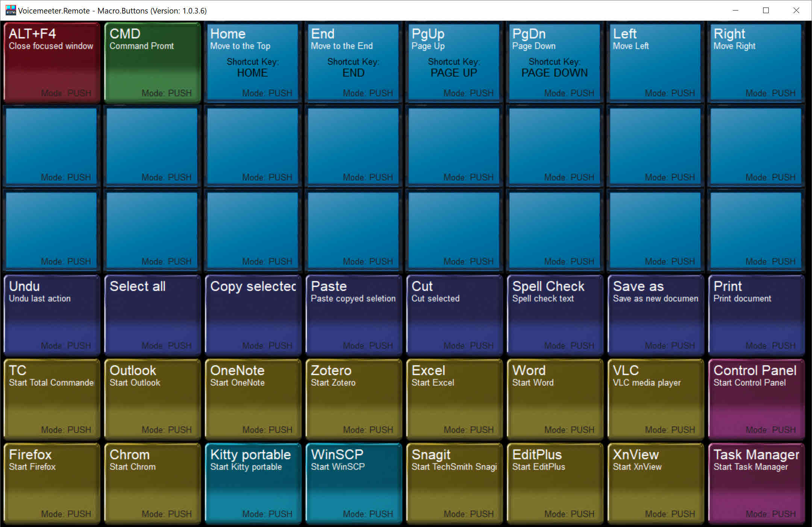Click the Left Move Left button

coord(656,62)
